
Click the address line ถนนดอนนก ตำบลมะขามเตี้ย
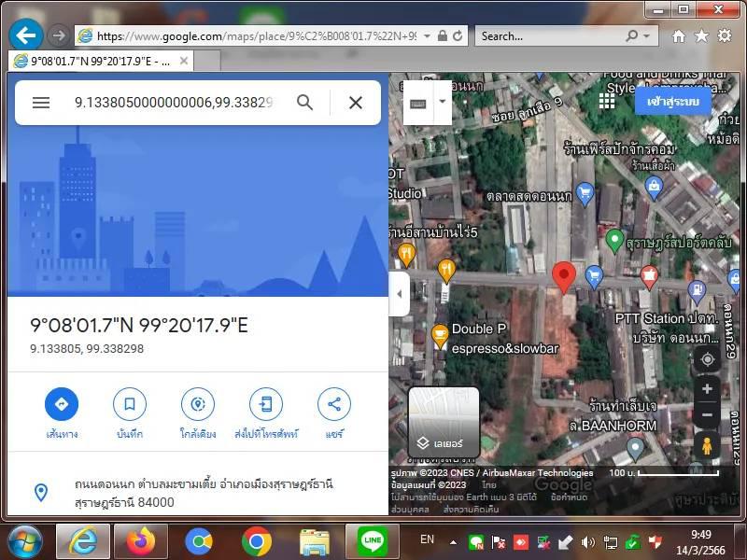click(204, 493)
